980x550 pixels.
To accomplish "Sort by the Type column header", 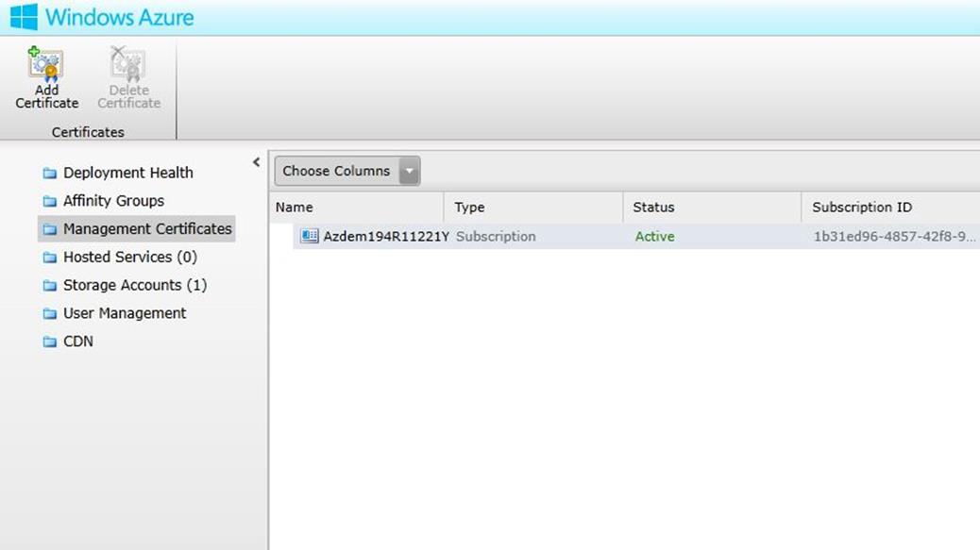I will coord(469,208).
